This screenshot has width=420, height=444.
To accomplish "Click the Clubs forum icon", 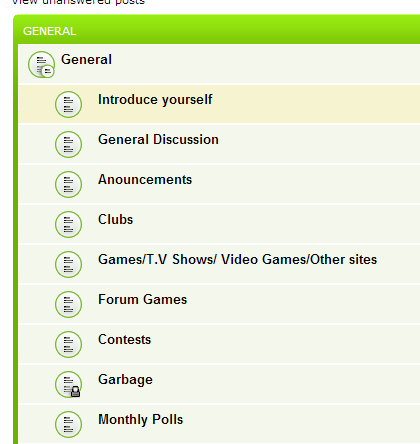I will click(68, 224).
